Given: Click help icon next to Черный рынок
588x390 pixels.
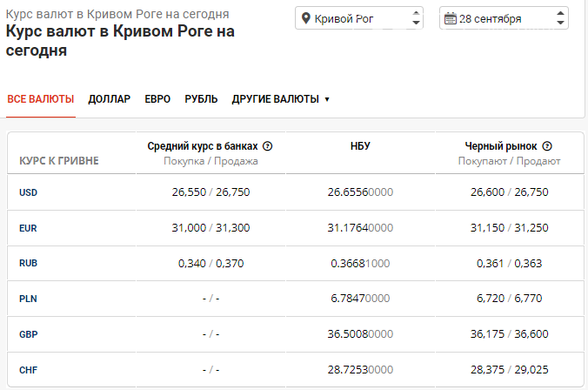Looking at the screenshot, I should pyautogui.click(x=547, y=146).
